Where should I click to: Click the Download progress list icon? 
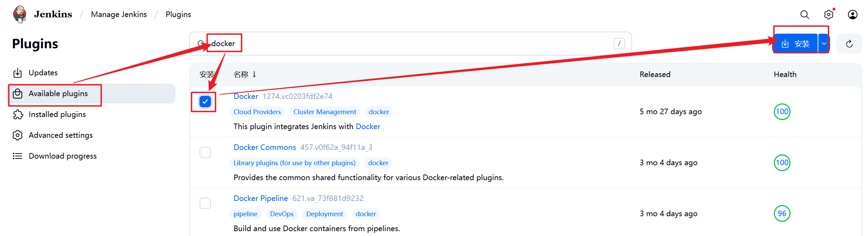pos(18,156)
